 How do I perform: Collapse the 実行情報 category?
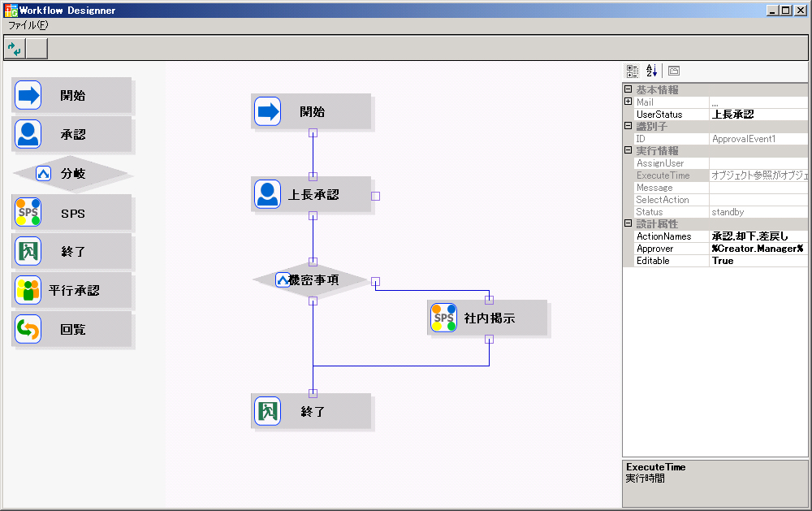pos(628,150)
